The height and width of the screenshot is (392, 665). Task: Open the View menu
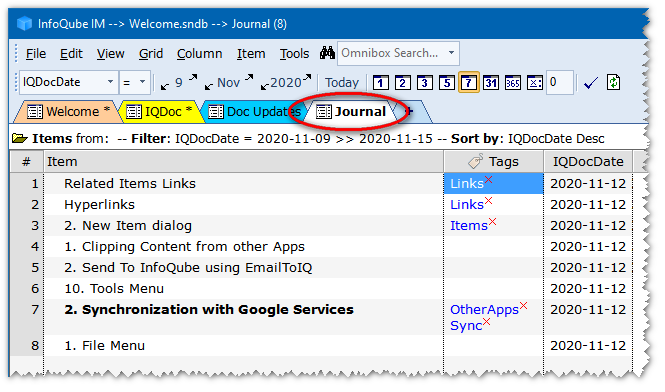(x=110, y=53)
